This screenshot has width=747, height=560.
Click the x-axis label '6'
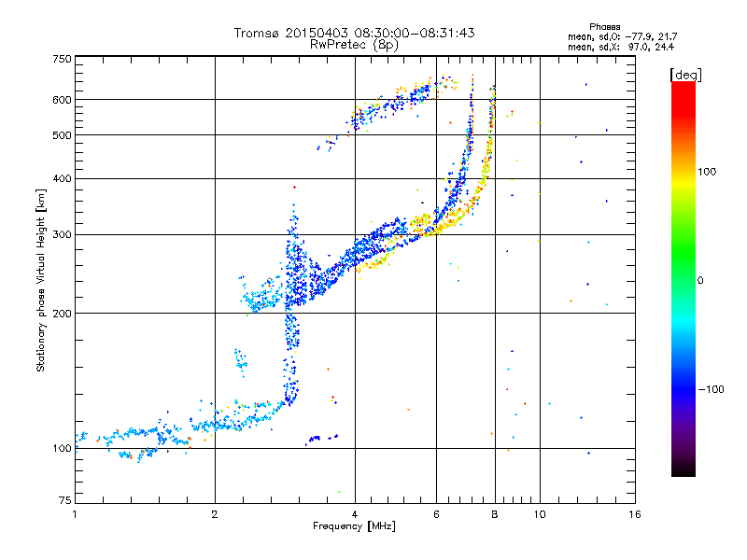tap(436, 514)
